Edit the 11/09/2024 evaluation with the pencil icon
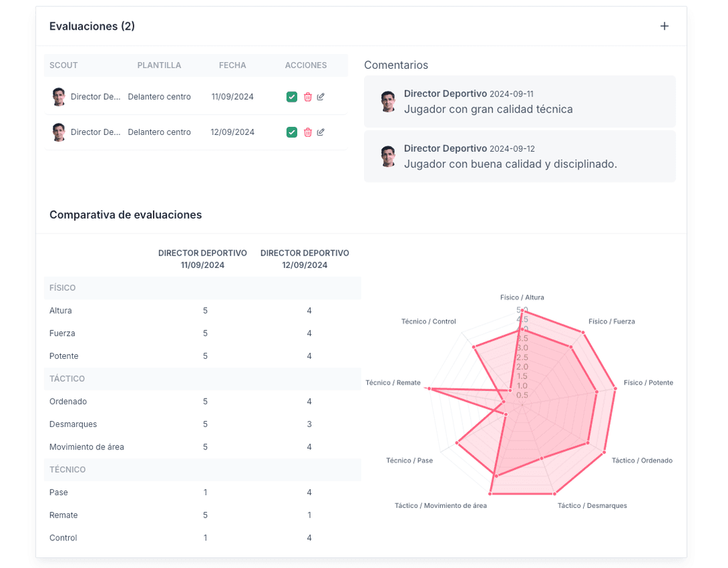The height and width of the screenshot is (568, 728). coord(321,96)
